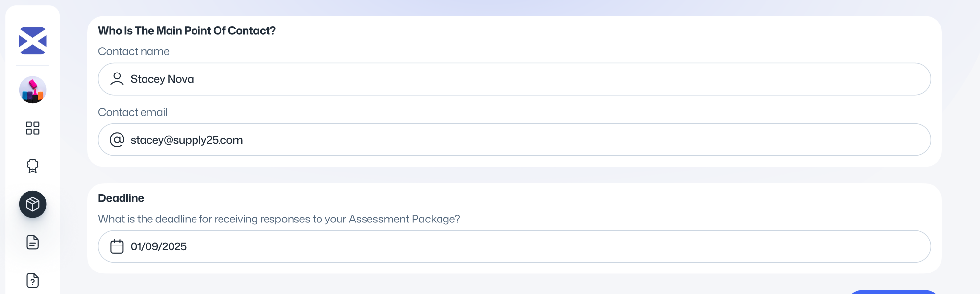Viewport: 980px width, 294px height.
Task: Click the @ icon in Contact email
Action: click(117, 140)
